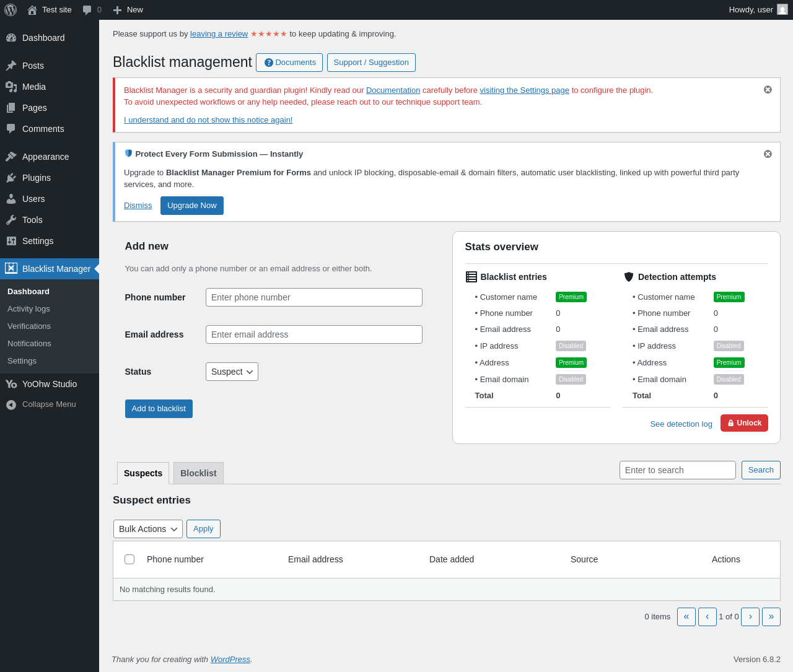
Task: Go to first page of pagination
Action: [686, 617]
